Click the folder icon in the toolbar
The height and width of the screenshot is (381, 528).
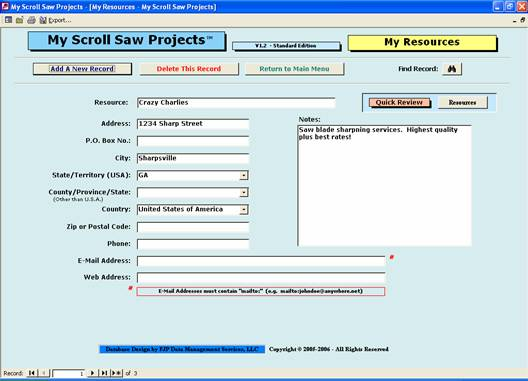coord(20,20)
